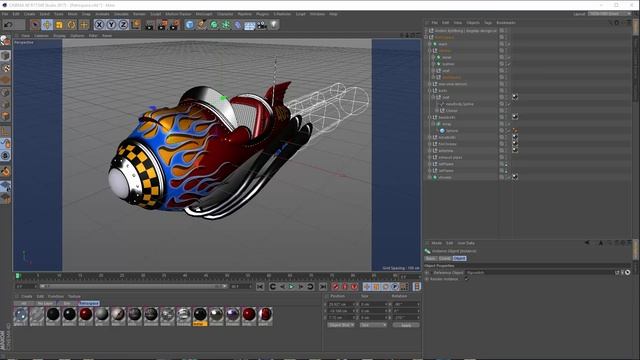Open the Object (Rel) coordinate dropdown
Screen dimensions: 640x360
[x=341, y=325]
